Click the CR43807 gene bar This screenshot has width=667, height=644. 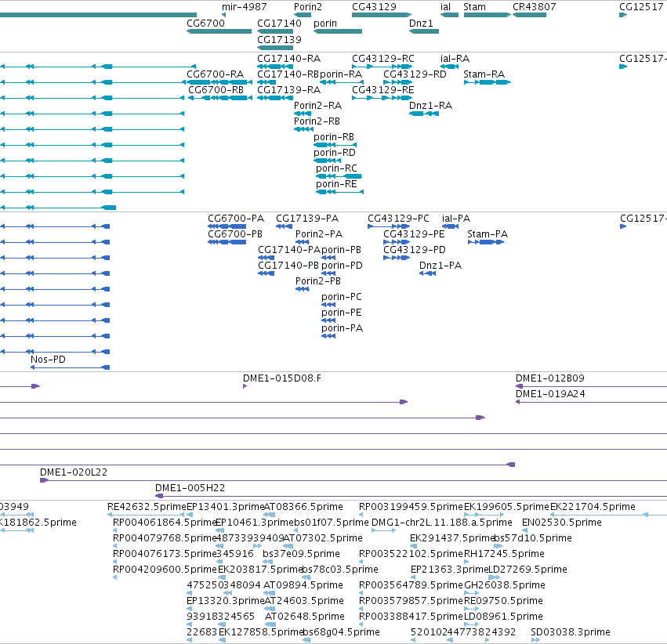click(529, 16)
